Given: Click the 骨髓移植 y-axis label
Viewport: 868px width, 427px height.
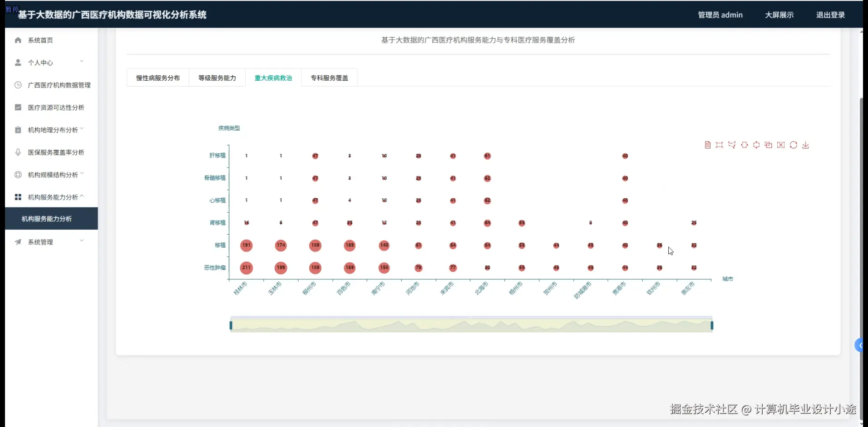Looking at the screenshot, I should click(x=215, y=178).
